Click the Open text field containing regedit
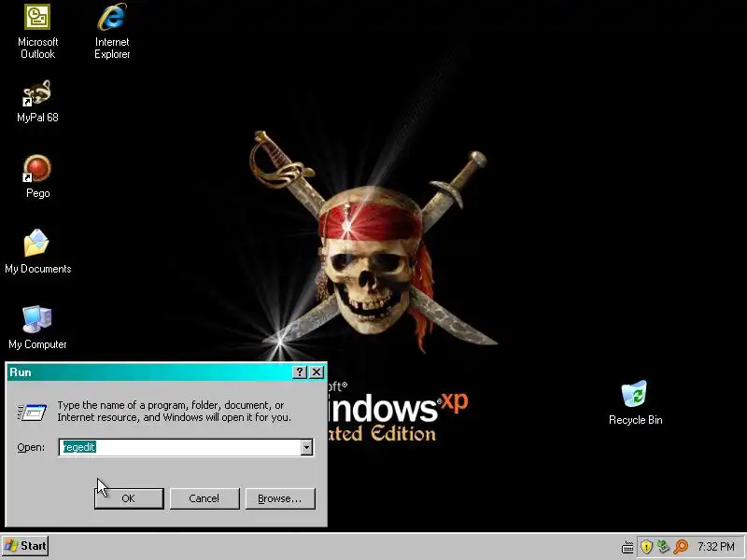 click(180, 447)
